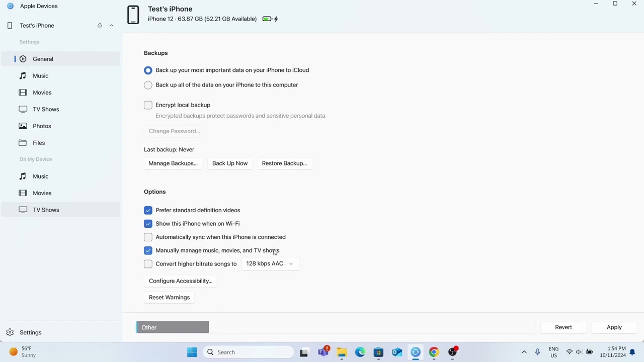Click the Other storage usage bar segment
Screen dimensions: 644x362
point(173,327)
